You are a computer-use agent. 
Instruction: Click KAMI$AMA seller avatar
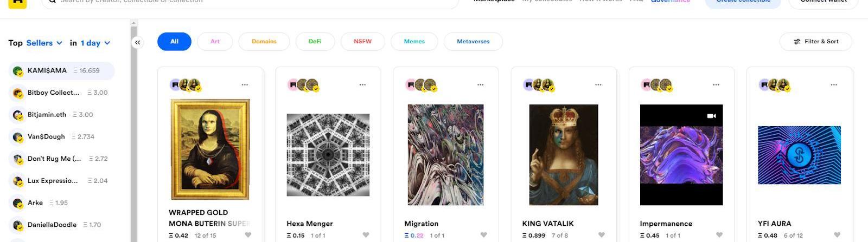(x=18, y=71)
